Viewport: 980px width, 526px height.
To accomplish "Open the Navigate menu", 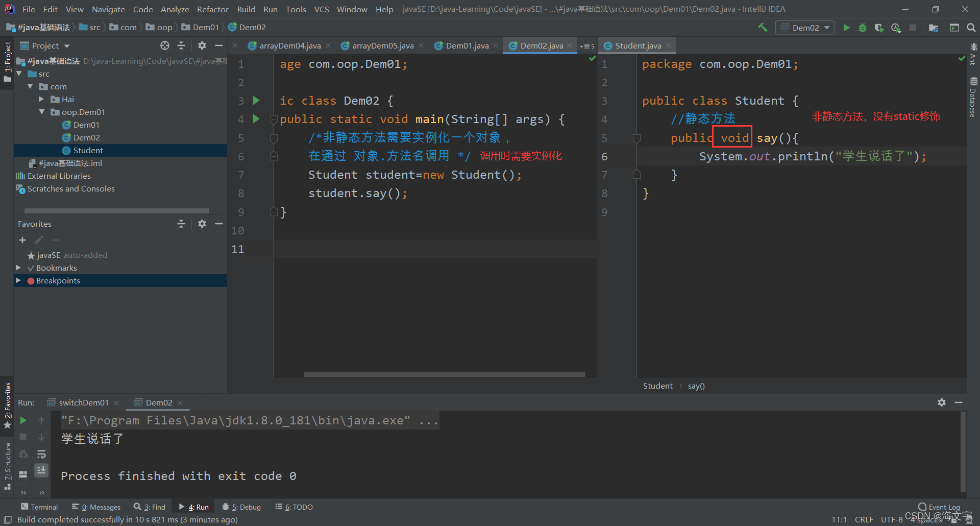I will [x=108, y=9].
